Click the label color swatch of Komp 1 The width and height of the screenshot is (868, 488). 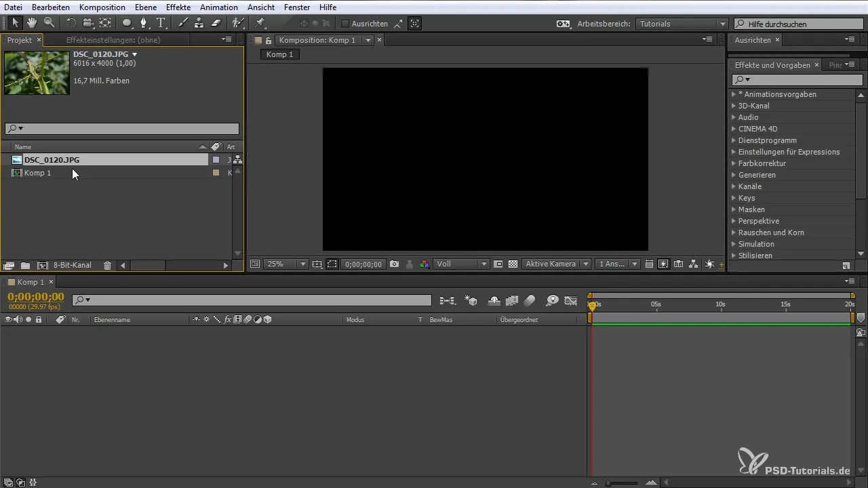[216, 173]
